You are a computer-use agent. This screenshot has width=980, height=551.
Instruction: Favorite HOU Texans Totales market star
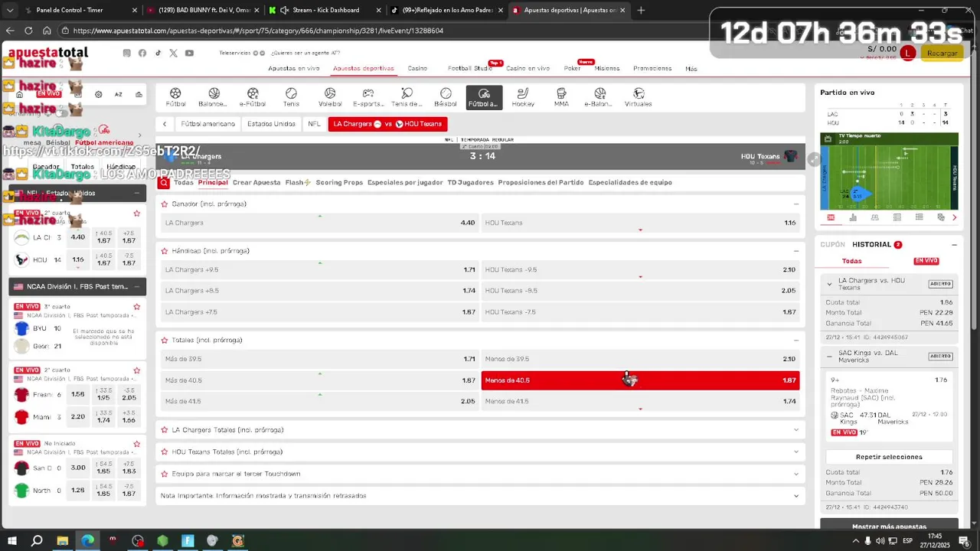tap(164, 452)
